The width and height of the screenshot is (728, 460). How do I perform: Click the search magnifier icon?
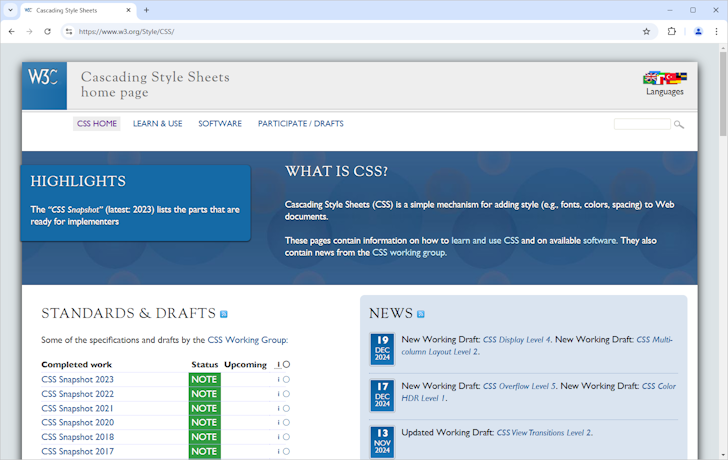tap(679, 124)
